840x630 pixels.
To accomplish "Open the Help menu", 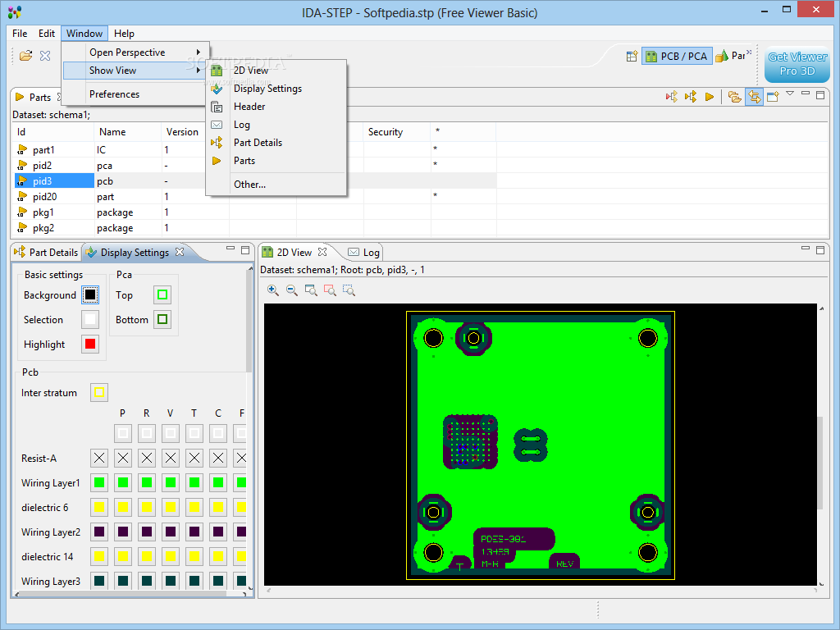I will tap(125, 33).
